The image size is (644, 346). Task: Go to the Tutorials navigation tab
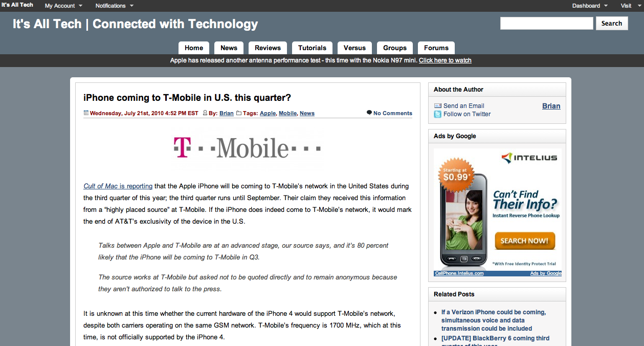coord(312,48)
